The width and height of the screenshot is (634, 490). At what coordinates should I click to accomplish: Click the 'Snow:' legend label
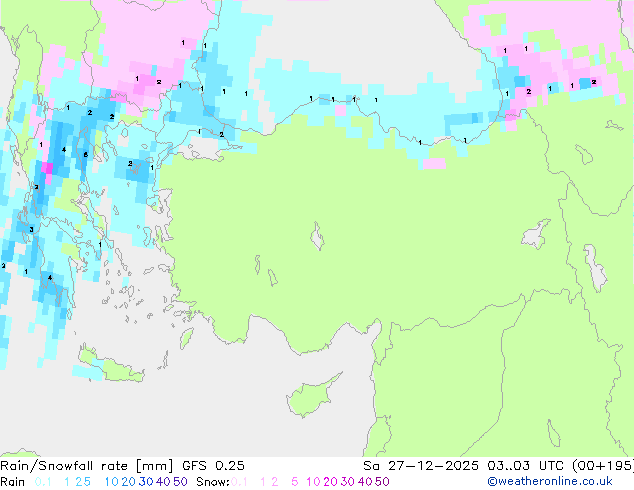pos(213,482)
